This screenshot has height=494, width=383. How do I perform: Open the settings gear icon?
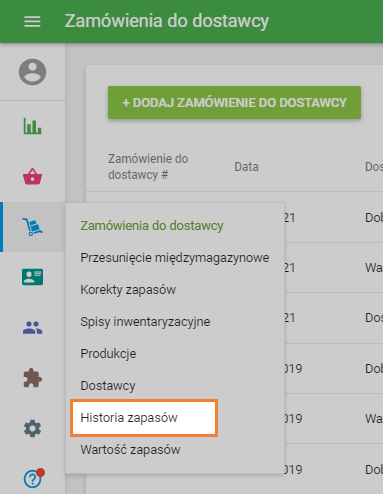32,428
